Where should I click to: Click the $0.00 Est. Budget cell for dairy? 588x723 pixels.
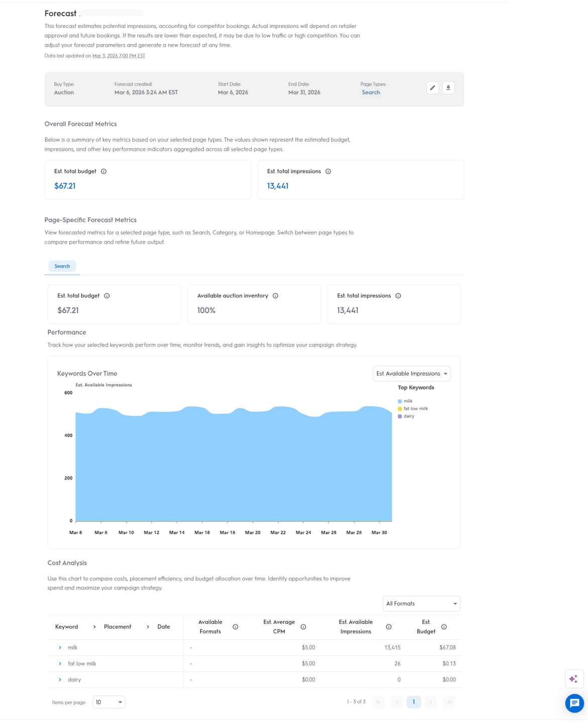pyautogui.click(x=449, y=680)
